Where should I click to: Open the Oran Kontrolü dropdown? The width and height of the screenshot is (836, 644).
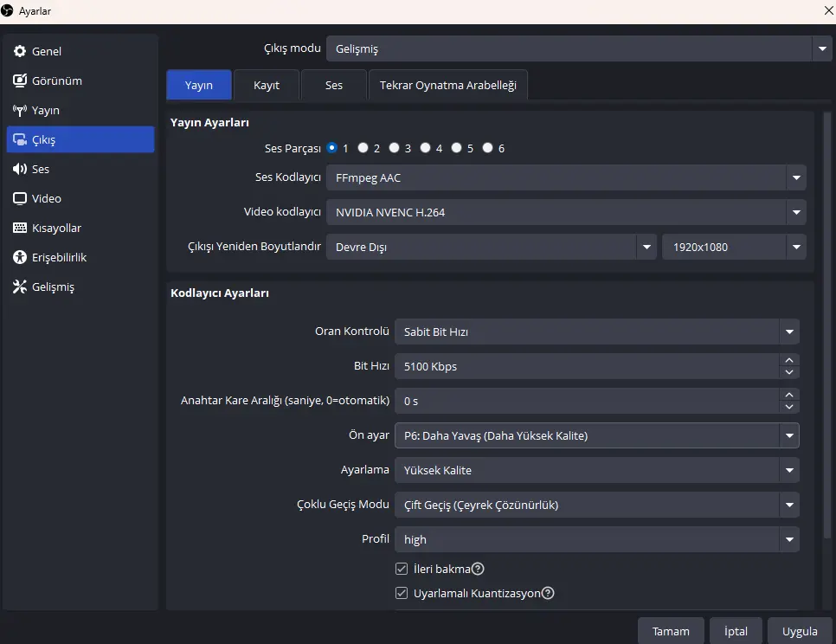597,332
